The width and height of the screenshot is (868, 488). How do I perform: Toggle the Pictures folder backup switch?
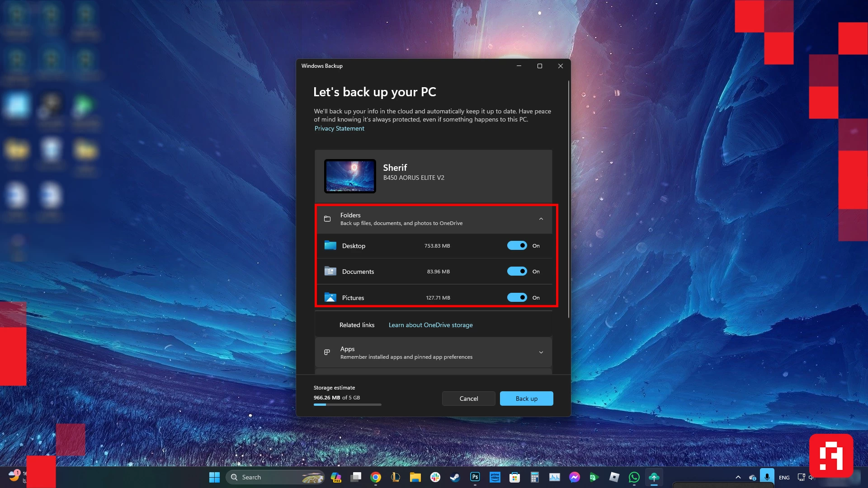point(517,297)
